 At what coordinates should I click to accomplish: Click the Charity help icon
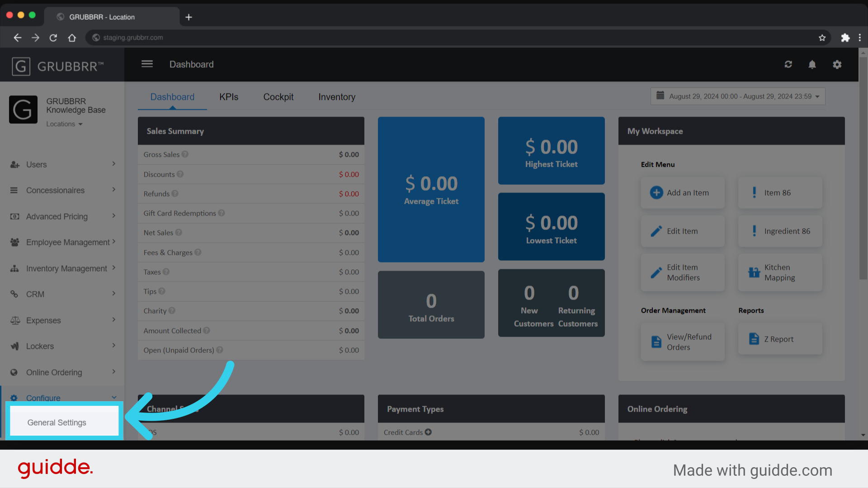tap(172, 310)
